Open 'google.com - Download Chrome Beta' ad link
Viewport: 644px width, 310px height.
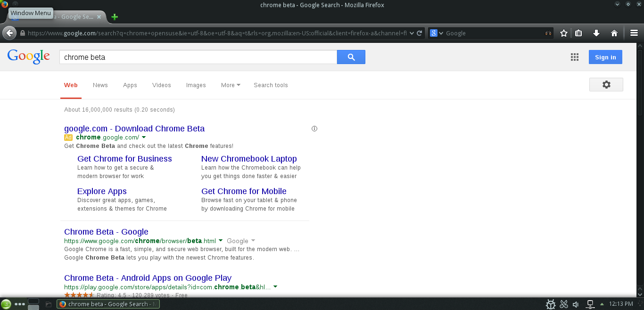tap(134, 129)
